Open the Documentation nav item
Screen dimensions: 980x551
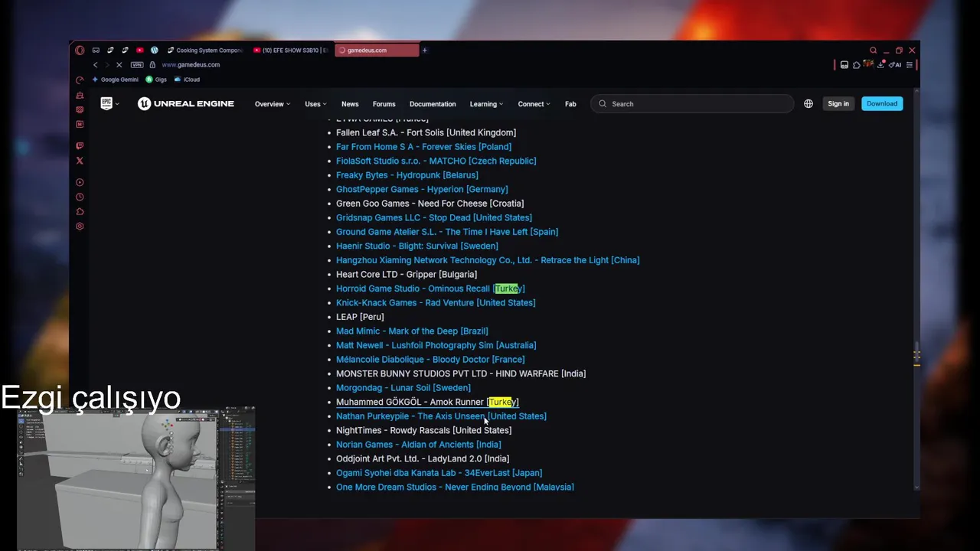point(433,104)
